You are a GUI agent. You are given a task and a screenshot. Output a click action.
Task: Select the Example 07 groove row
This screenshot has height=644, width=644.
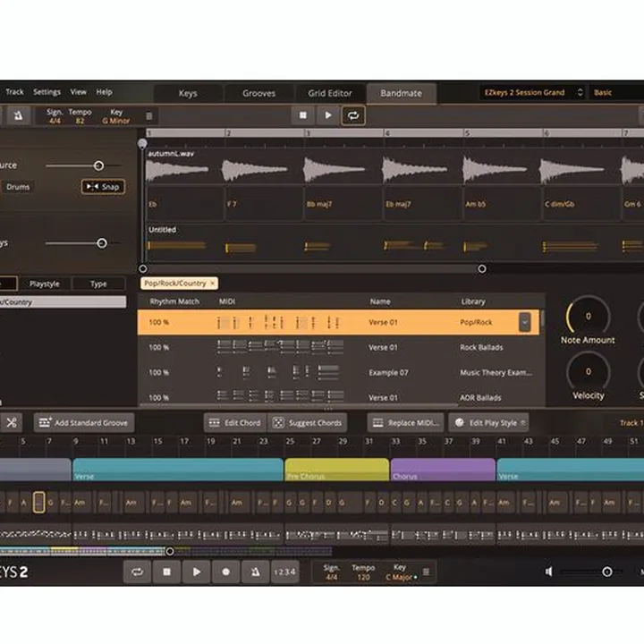click(x=339, y=372)
